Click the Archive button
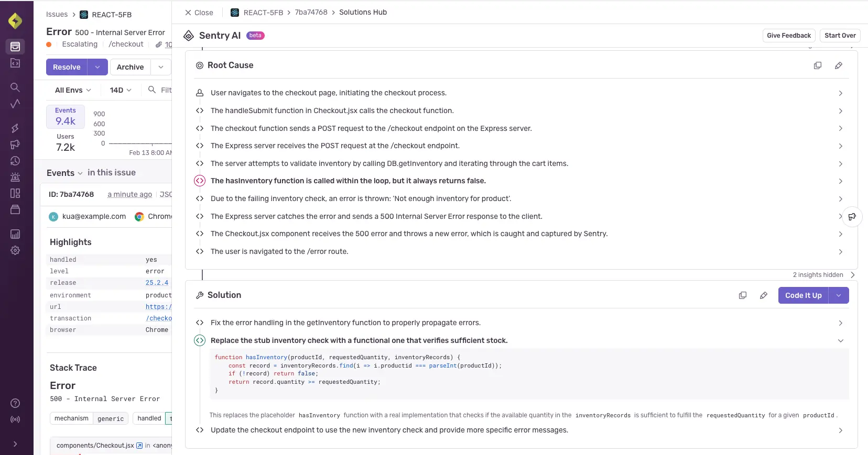This screenshot has height=455, width=868. point(130,67)
